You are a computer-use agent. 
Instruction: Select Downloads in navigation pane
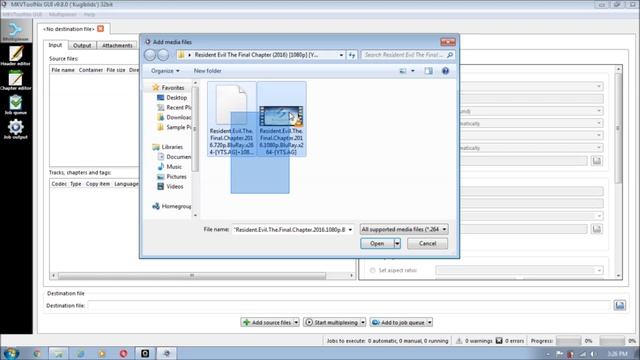pos(174,117)
